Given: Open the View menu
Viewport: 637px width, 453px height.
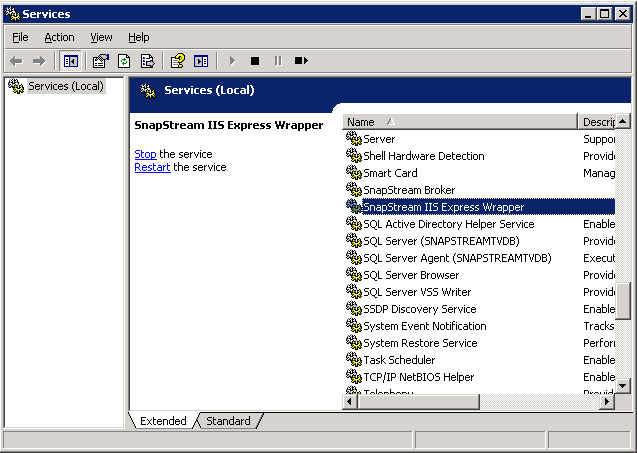Looking at the screenshot, I should [x=101, y=37].
